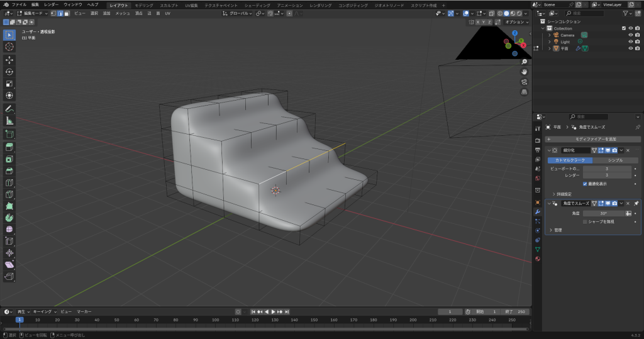Select the シンプル subdivision type button
This screenshot has height=339, width=644.
pyautogui.click(x=615, y=160)
